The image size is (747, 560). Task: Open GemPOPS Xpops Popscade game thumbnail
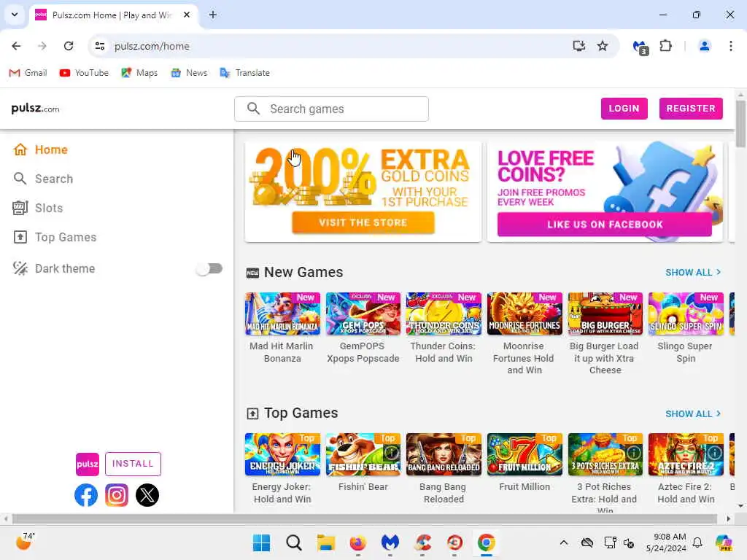click(363, 314)
